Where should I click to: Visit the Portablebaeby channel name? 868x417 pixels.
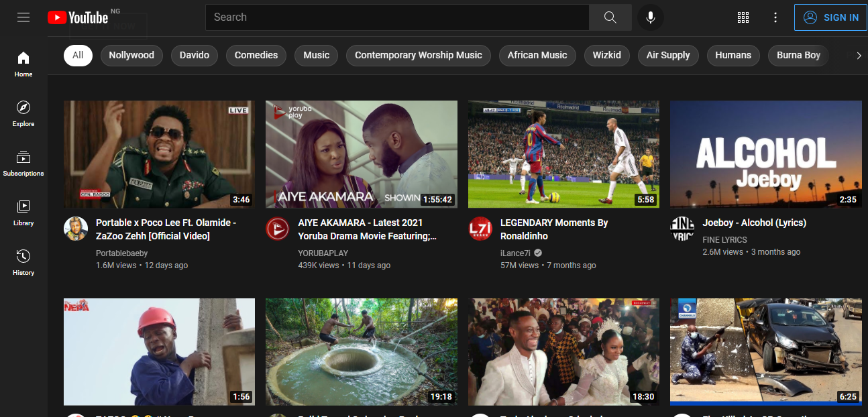(x=122, y=253)
